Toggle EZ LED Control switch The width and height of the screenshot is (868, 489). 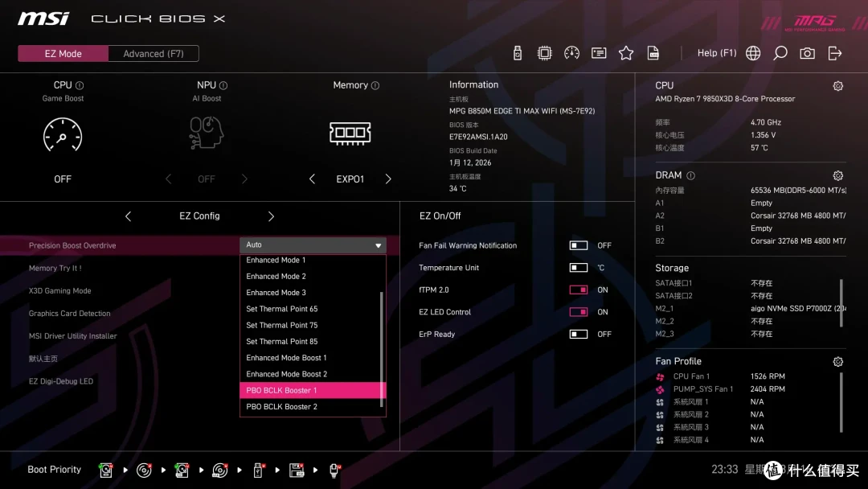pyautogui.click(x=579, y=312)
